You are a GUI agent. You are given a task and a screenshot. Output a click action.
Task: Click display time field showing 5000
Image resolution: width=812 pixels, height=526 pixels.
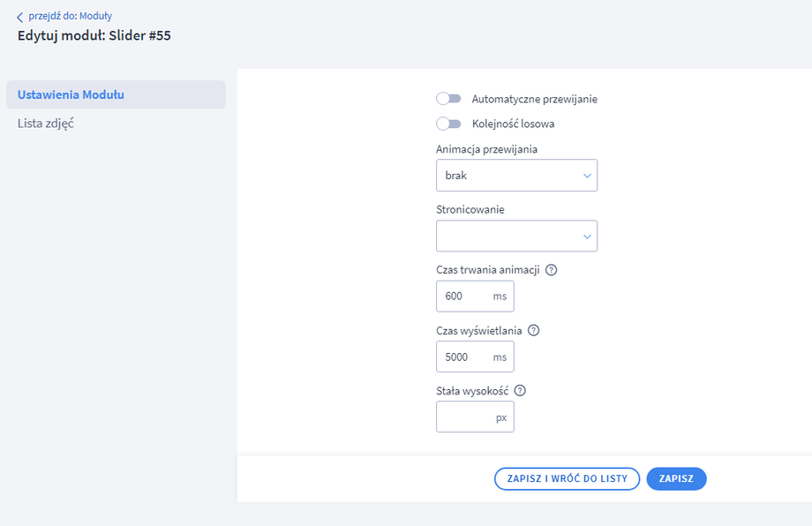(x=464, y=357)
